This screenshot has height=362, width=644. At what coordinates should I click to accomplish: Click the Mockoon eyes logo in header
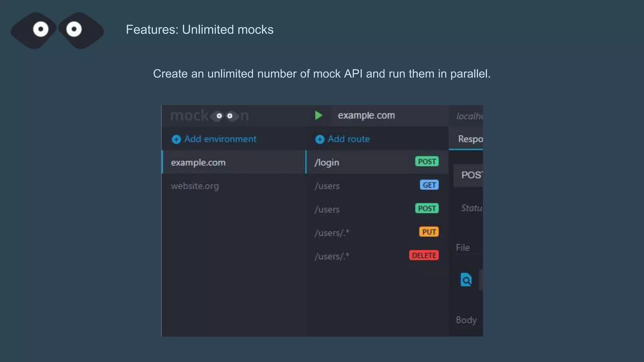pos(225,116)
